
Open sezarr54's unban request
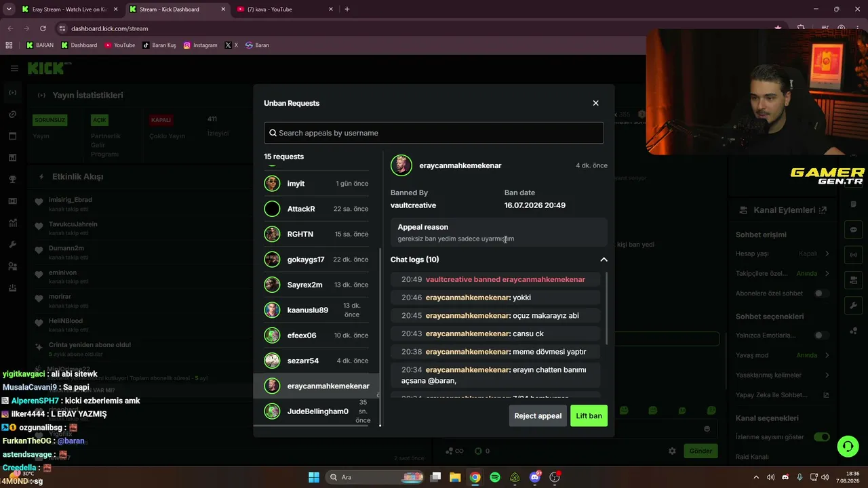[316, 361]
